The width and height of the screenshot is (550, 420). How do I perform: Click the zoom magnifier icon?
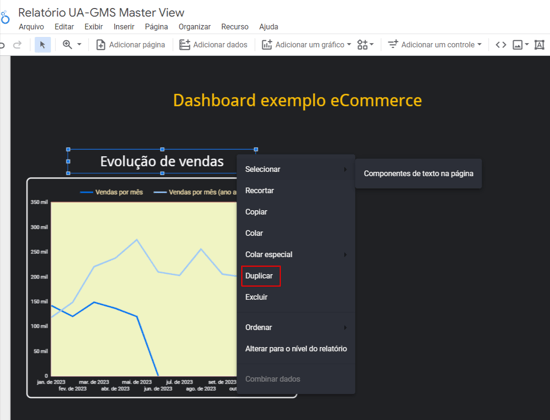(67, 45)
